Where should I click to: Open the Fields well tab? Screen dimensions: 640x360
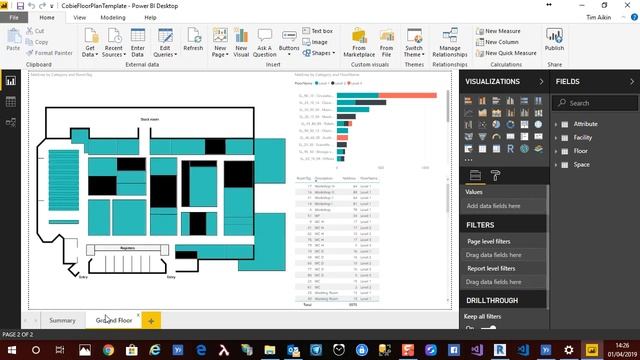(x=475, y=176)
